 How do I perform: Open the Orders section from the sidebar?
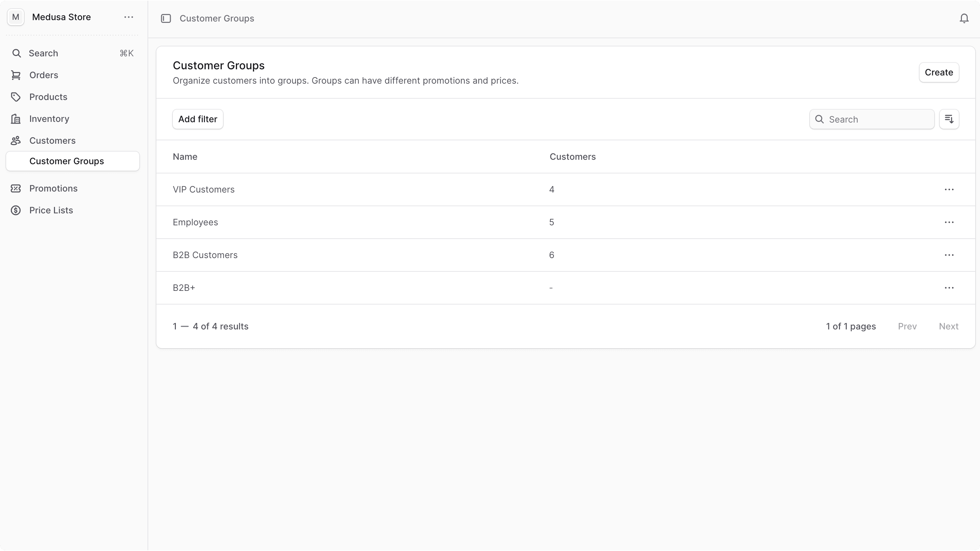coord(43,75)
